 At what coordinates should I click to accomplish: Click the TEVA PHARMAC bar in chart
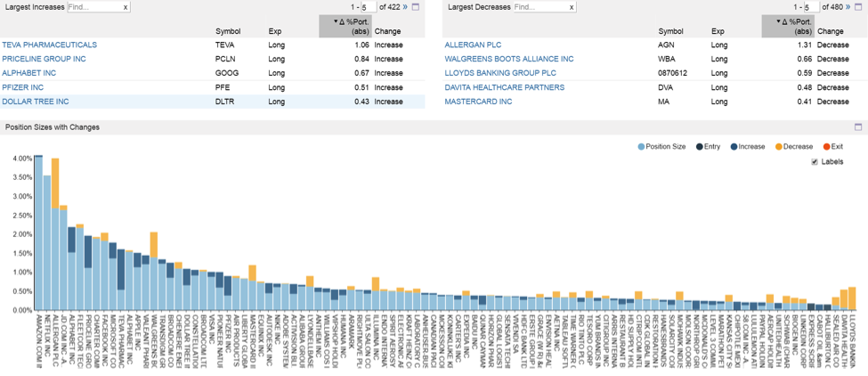click(121, 279)
